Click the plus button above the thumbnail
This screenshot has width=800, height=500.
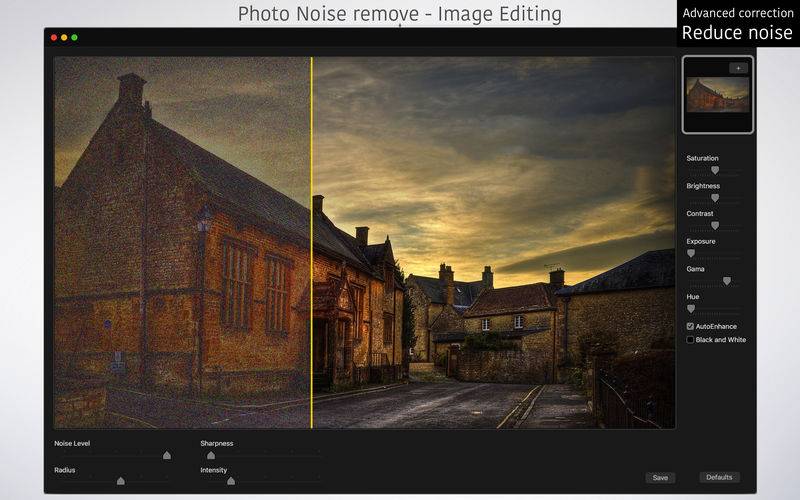pyautogui.click(x=738, y=68)
